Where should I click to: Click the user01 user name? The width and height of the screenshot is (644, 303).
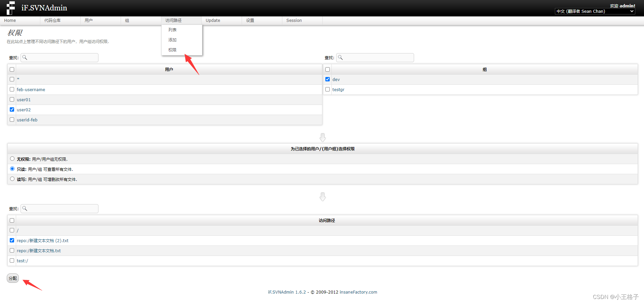(x=24, y=100)
